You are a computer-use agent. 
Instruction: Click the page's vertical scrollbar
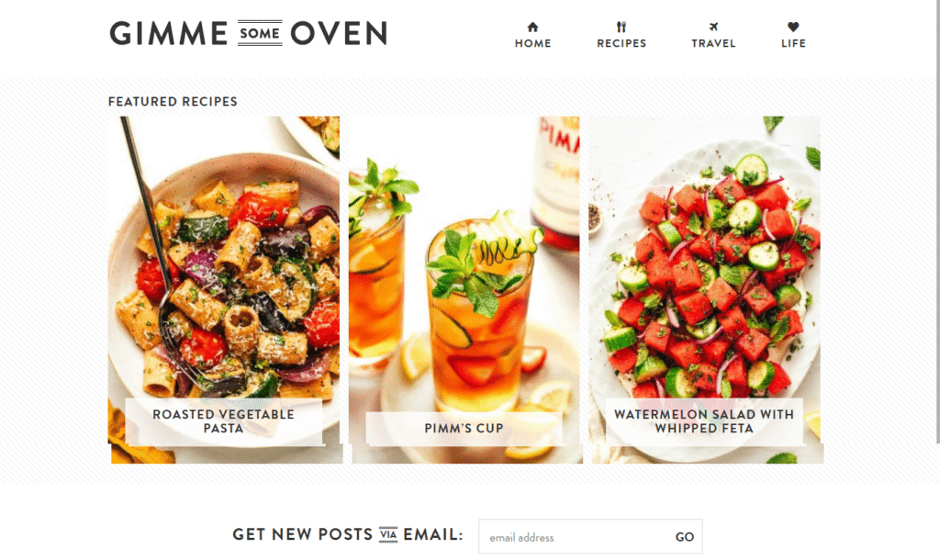[937, 222]
